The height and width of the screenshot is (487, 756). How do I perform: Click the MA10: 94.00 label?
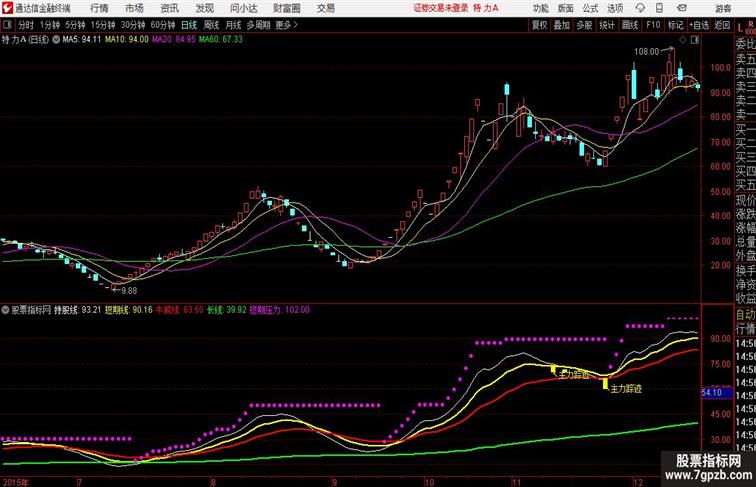tap(127, 40)
